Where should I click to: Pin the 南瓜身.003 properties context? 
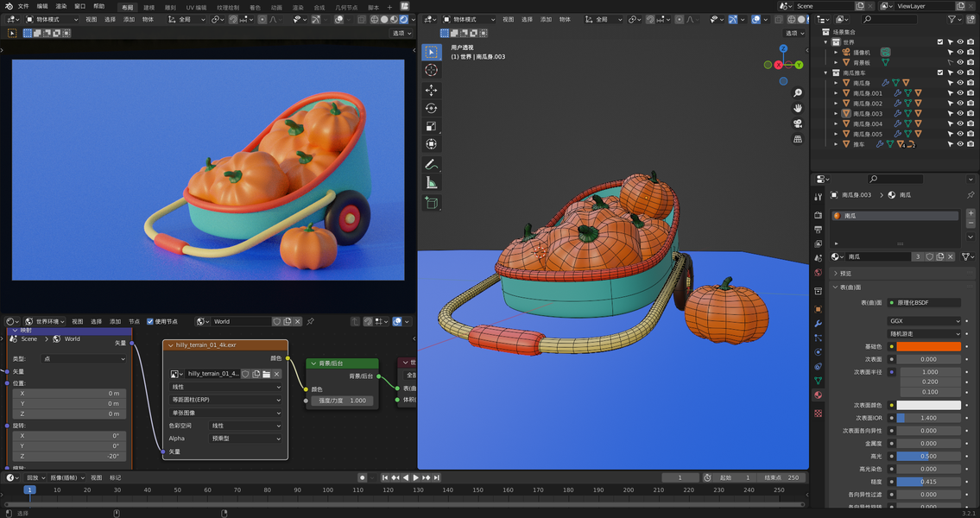[971, 195]
